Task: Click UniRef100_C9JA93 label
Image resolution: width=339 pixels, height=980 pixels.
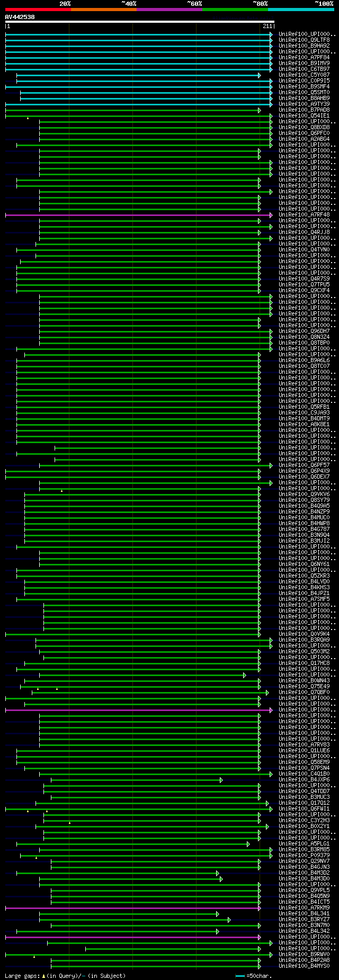Action: [304, 413]
